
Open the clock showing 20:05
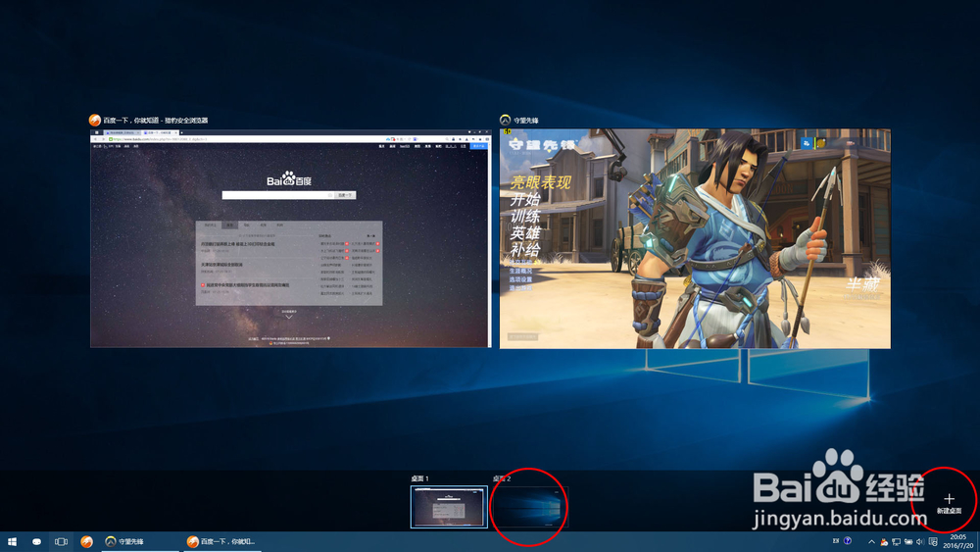point(959,541)
